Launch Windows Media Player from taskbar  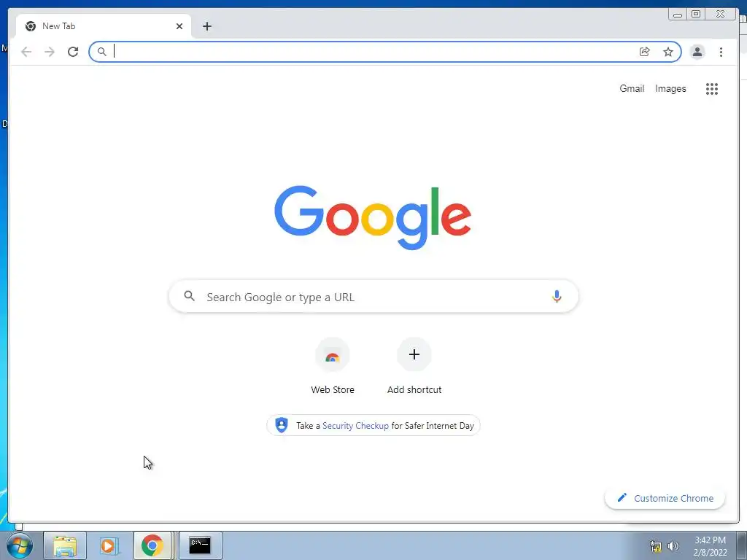109,545
